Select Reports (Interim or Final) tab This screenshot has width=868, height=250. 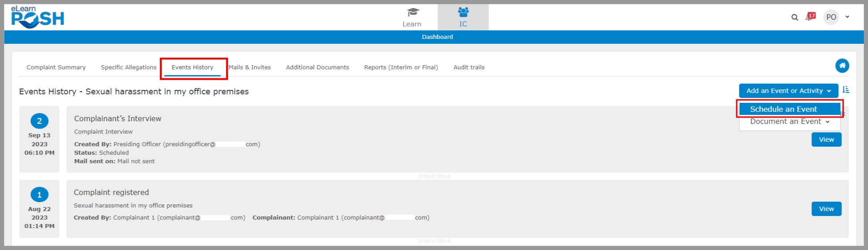tap(401, 68)
